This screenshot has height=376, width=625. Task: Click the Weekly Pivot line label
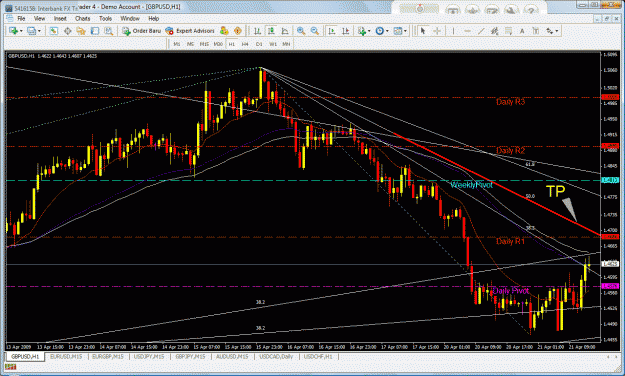(x=472, y=185)
